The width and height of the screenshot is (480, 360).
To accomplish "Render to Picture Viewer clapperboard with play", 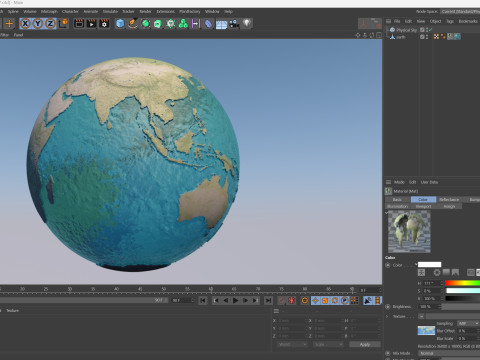I will [91, 24].
